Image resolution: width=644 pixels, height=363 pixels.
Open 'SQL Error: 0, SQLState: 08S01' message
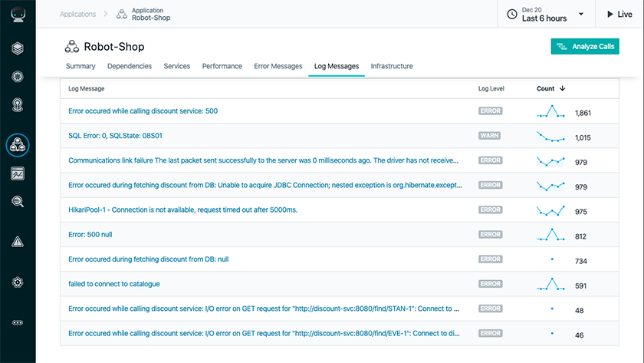point(116,136)
